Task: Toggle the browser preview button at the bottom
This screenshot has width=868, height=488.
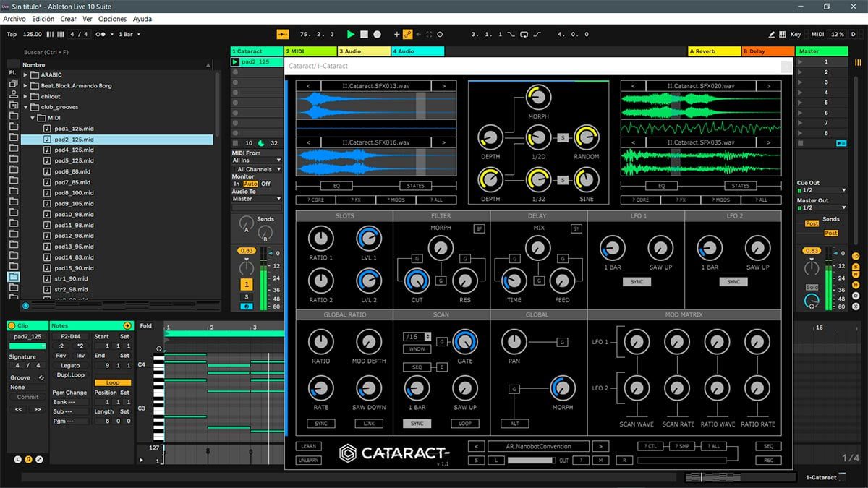Action: click(x=25, y=306)
